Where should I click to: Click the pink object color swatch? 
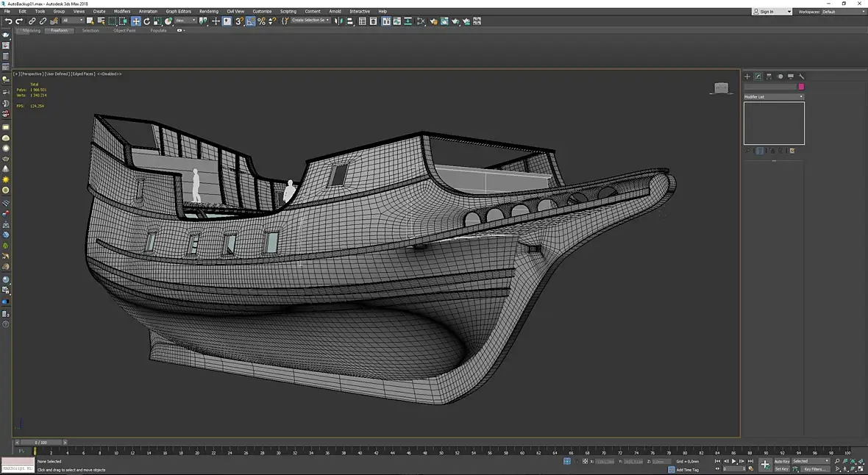coord(801,87)
